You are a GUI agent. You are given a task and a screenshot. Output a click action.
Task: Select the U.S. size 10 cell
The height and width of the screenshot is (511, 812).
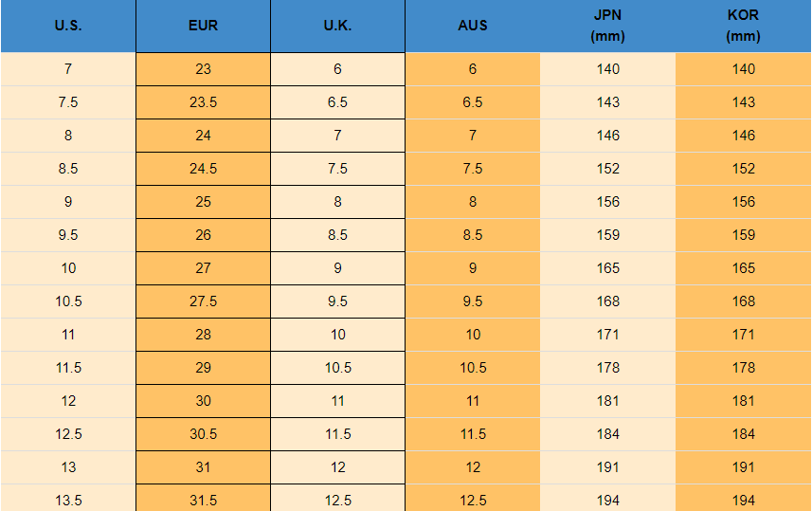click(68, 268)
